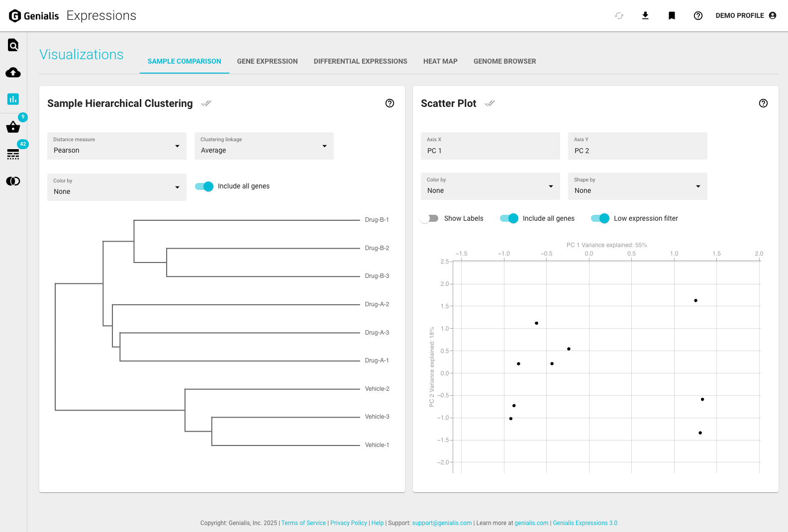Switch to the Gene Expression tab
This screenshot has width=788, height=532.
point(267,61)
